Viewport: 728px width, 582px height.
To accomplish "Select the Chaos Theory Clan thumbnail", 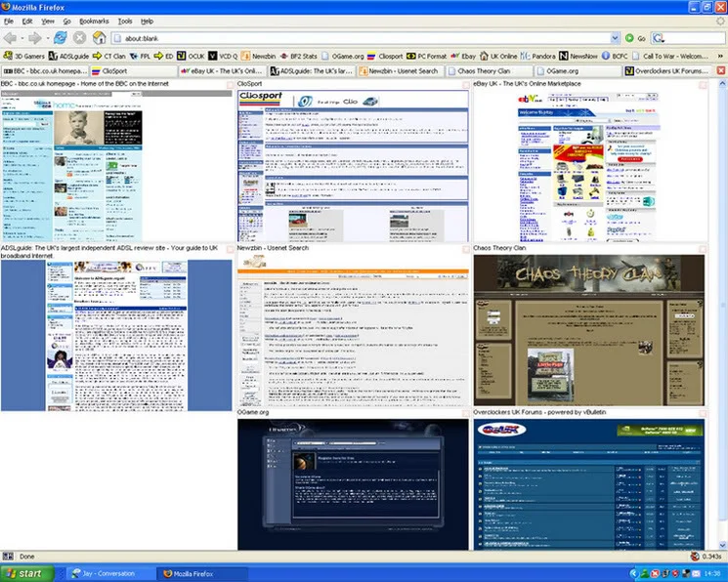I will 588,330.
